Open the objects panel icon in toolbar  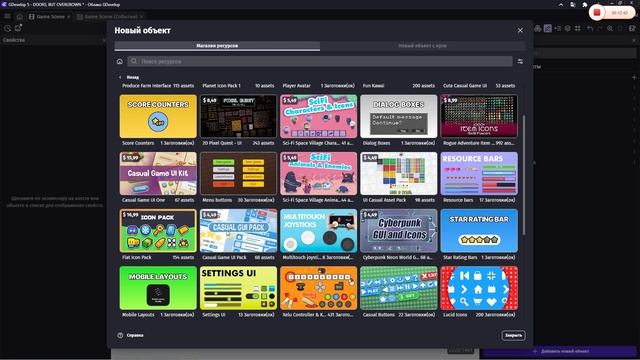(538, 28)
